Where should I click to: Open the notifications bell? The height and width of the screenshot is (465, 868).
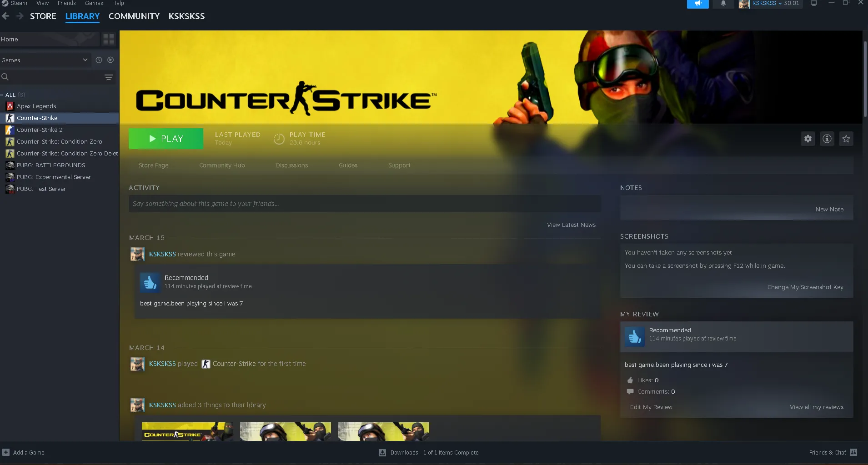coord(723,4)
